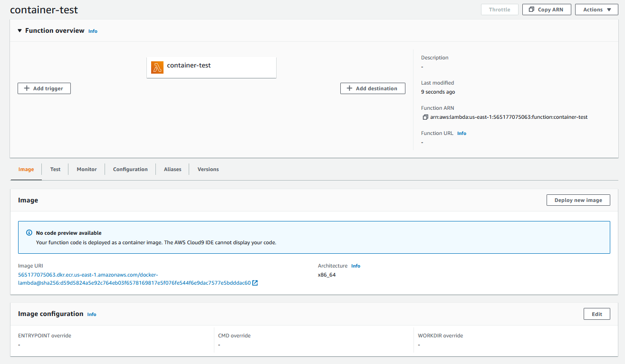Open Info link beside Function overview
This screenshot has width=625, height=364.
point(93,31)
